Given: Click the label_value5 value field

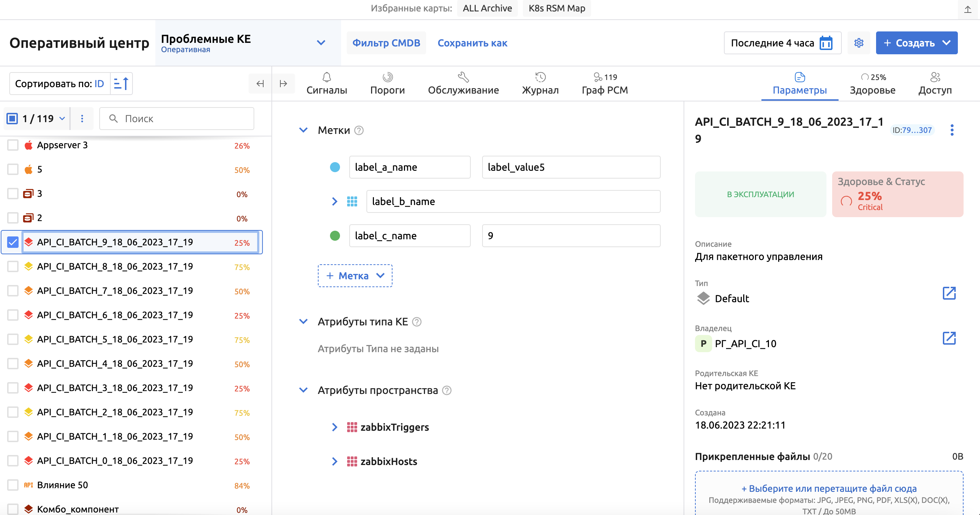Looking at the screenshot, I should coord(571,167).
